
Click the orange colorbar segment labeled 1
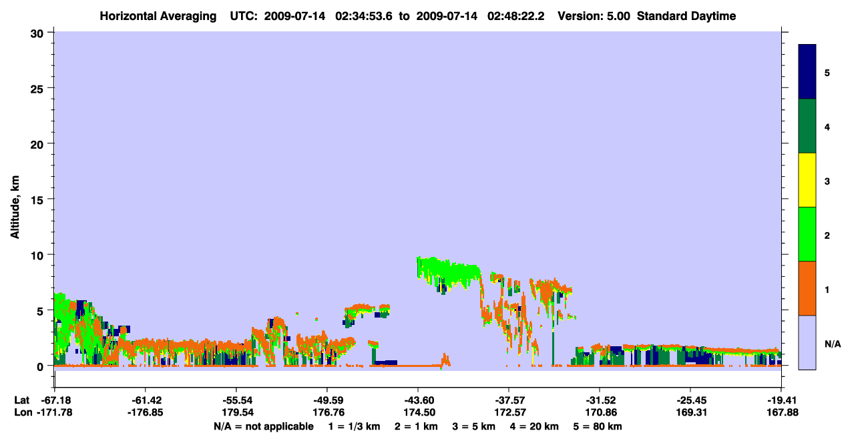[807, 288]
